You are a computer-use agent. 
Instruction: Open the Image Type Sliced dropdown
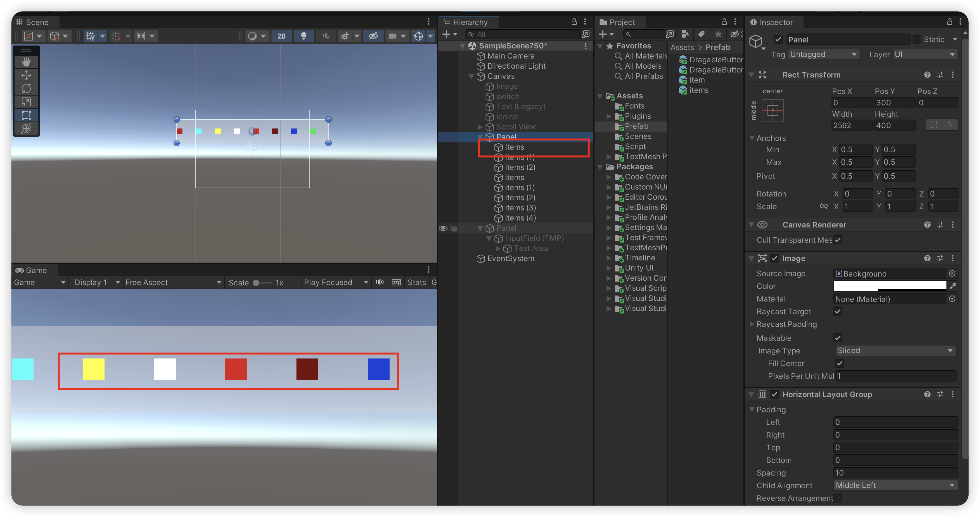point(895,351)
